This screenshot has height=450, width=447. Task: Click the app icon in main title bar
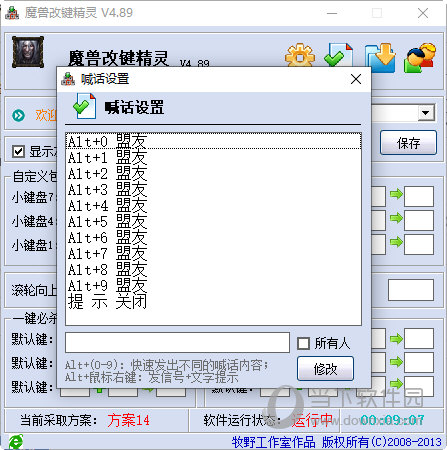coord(12,13)
